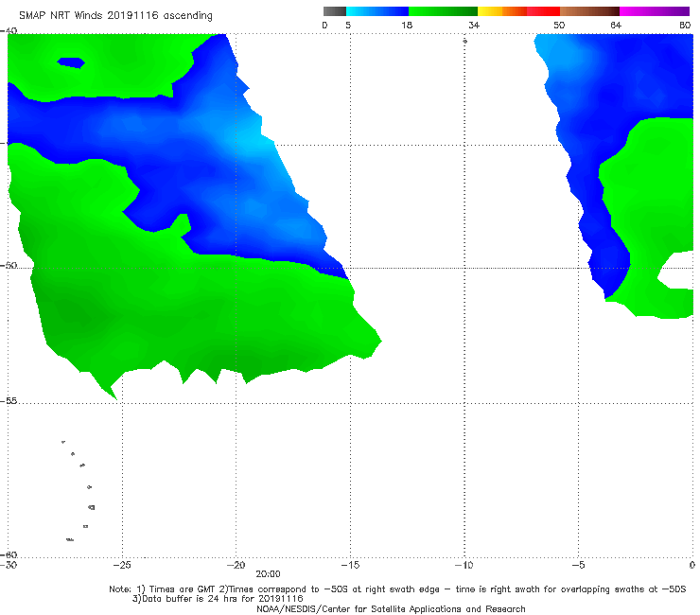Click the title 'SMAP NRT Winds 20191116 ascending'

pos(115,16)
